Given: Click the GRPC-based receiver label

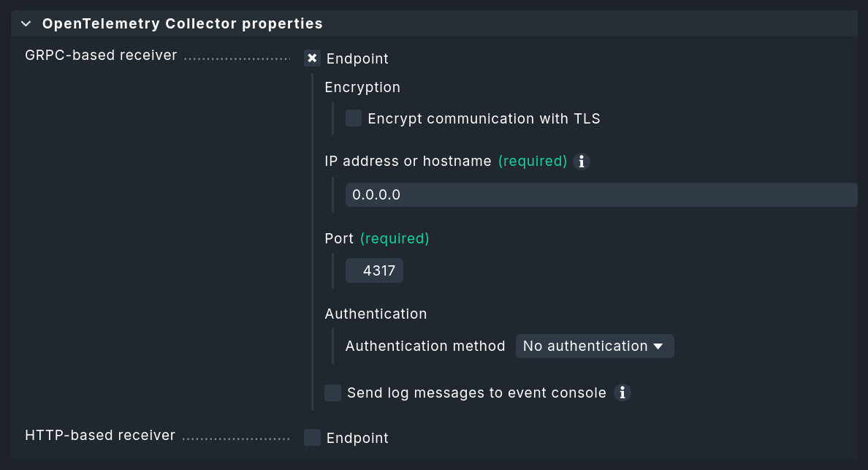Looking at the screenshot, I should 101,55.
